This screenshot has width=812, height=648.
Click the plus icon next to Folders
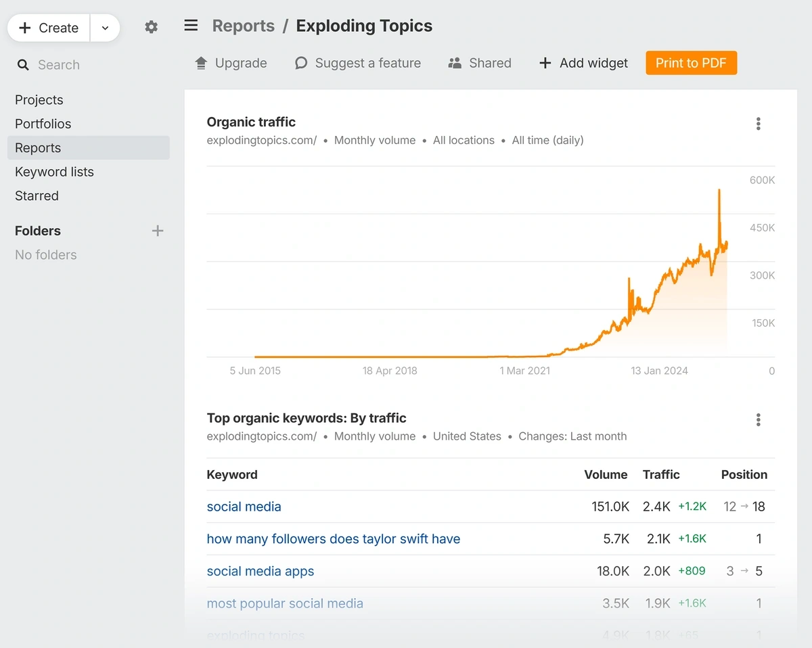tap(158, 231)
